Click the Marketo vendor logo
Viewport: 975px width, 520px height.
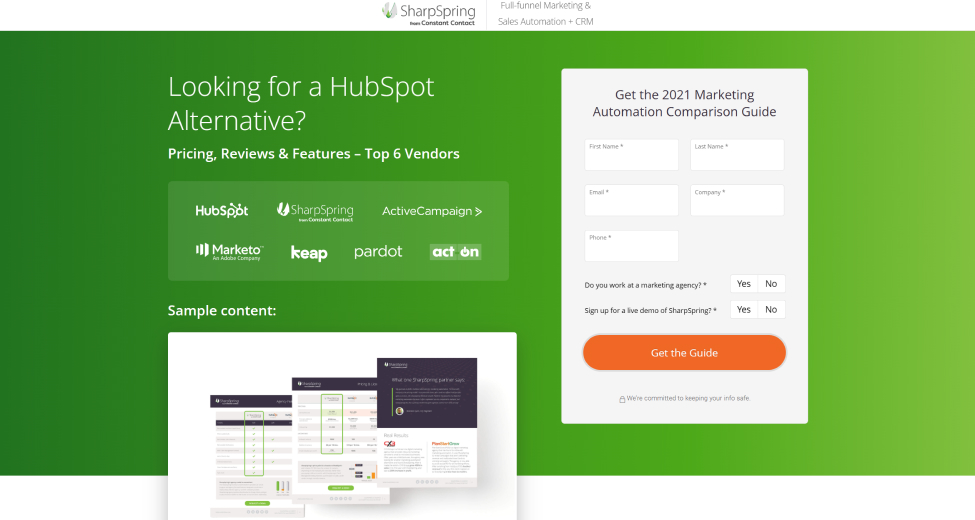click(x=229, y=251)
